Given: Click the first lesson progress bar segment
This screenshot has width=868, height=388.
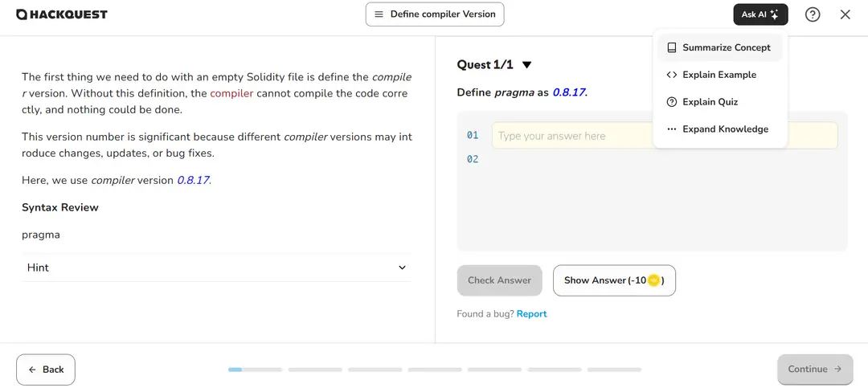Looking at the screenshot, I should [255, 370].
